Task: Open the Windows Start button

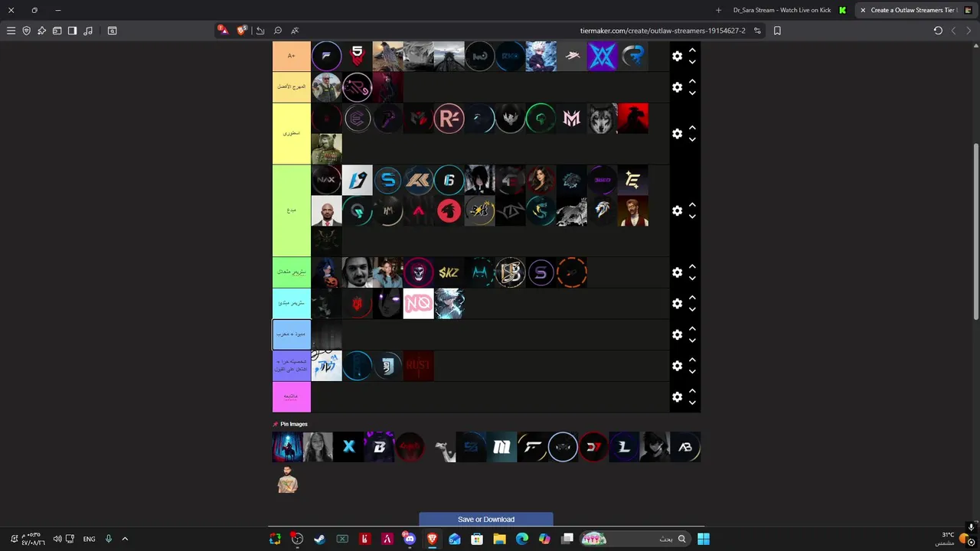Action: point(703,539)
